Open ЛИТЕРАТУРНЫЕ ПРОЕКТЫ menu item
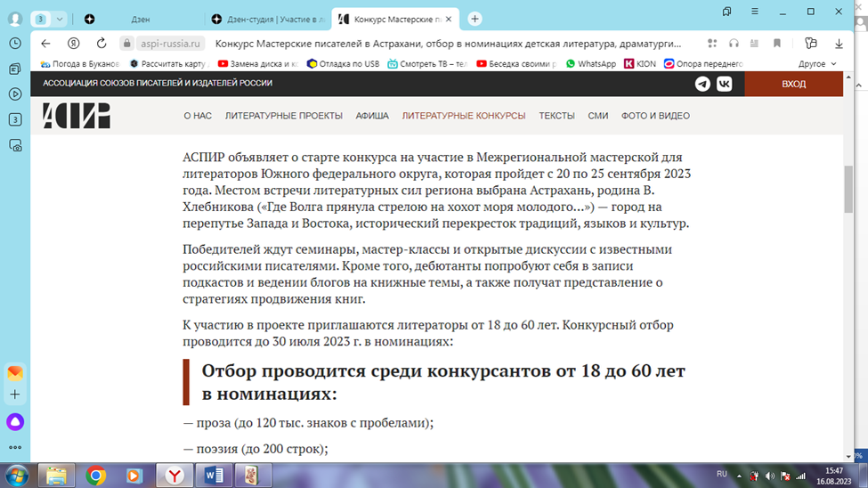The image size is (868, 488). pos(283,116)
